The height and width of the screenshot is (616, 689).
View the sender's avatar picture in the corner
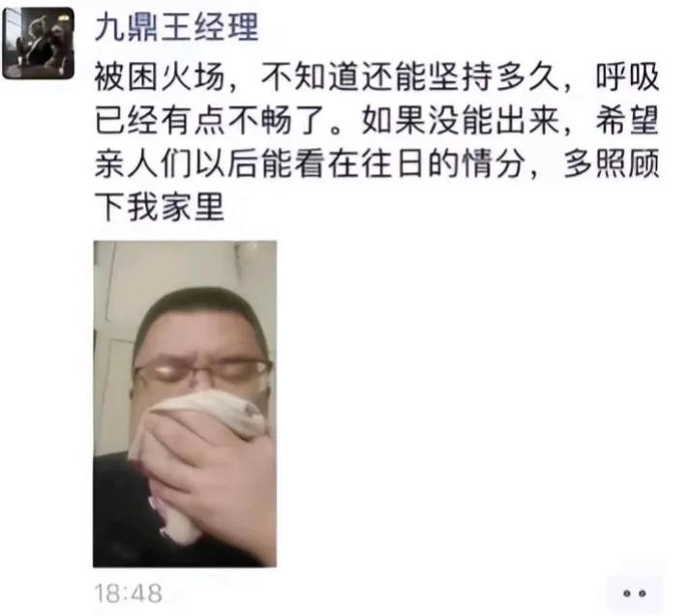click(39, 43)
